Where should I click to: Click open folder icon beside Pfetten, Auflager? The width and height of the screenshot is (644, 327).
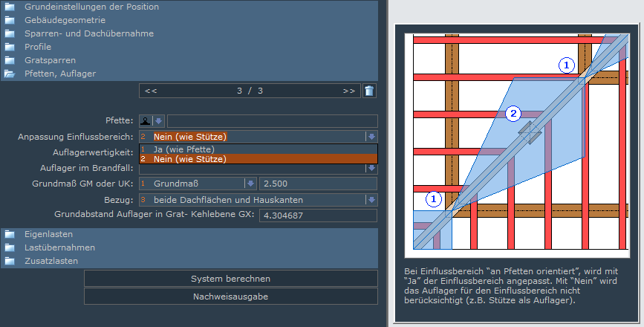pyautogui.click(x=10, y=74)
